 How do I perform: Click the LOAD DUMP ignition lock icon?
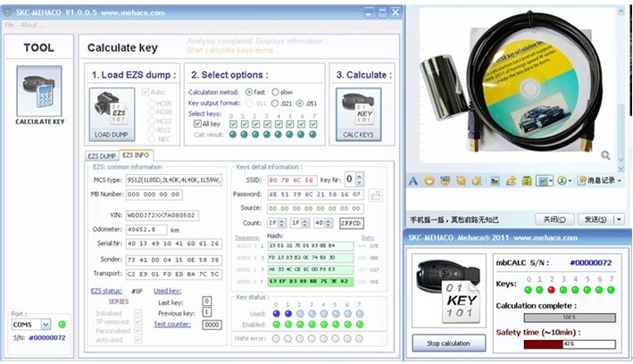pyautogui.click(x=112, y=114)
